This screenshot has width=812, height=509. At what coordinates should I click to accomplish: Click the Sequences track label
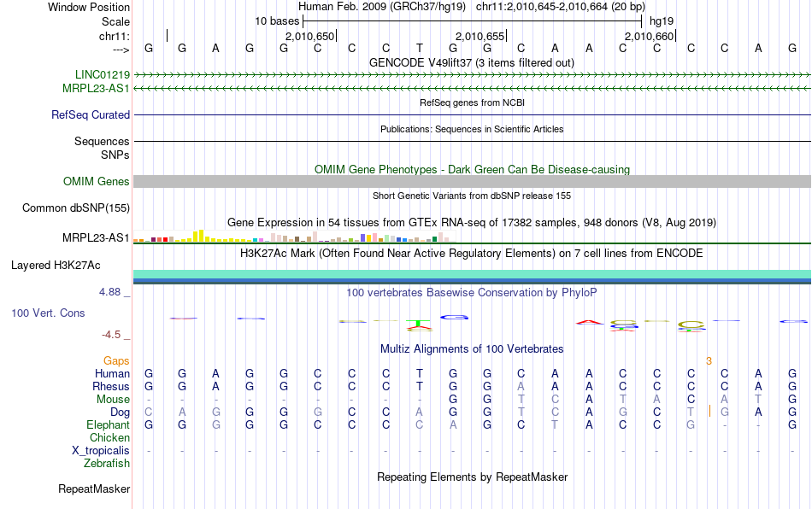(x=102, y=141)
